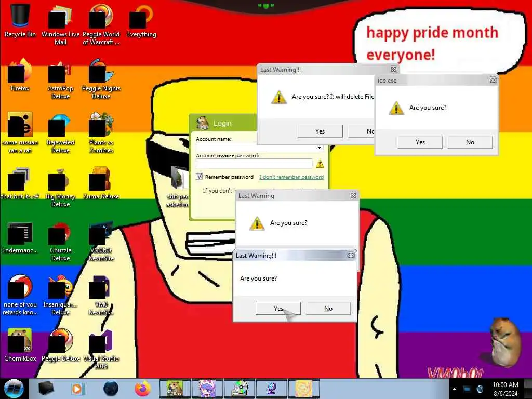The image size is (532, 399).
Task: Click the Account owner password field
Action: coord(254,164)
